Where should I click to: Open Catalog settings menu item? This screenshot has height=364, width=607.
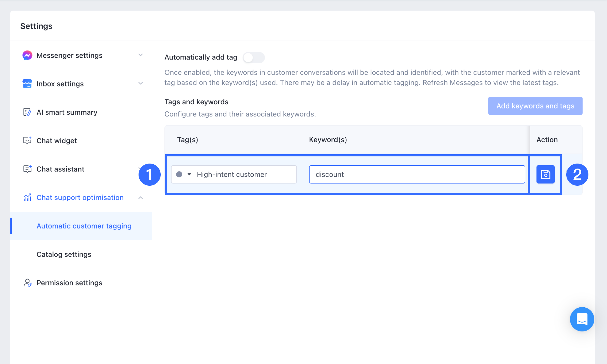(x=64, y=254)
